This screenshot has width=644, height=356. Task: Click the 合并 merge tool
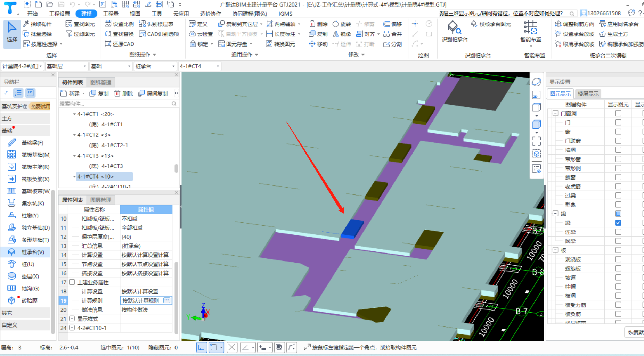click(392, 34)
